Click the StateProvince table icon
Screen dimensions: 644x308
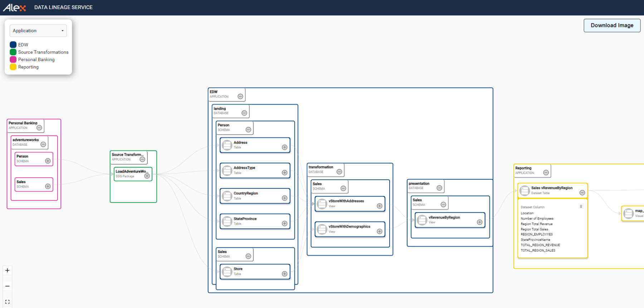click(227, 222)
